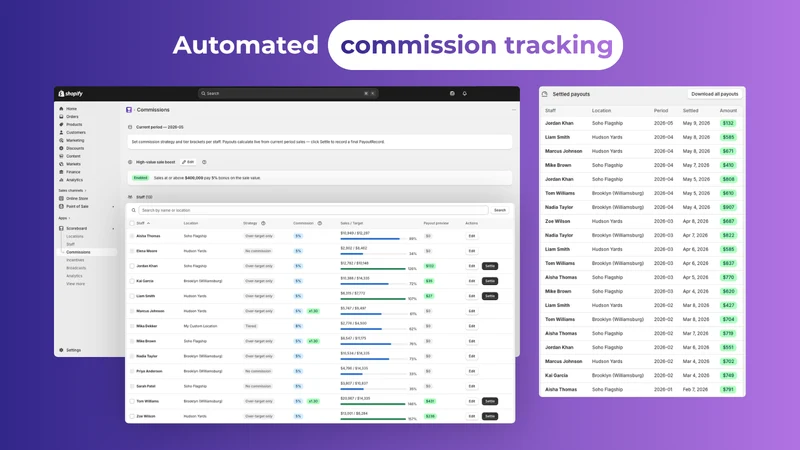Open Orders icon in sidebar
The image size is (800, 450).
[61, 116]
